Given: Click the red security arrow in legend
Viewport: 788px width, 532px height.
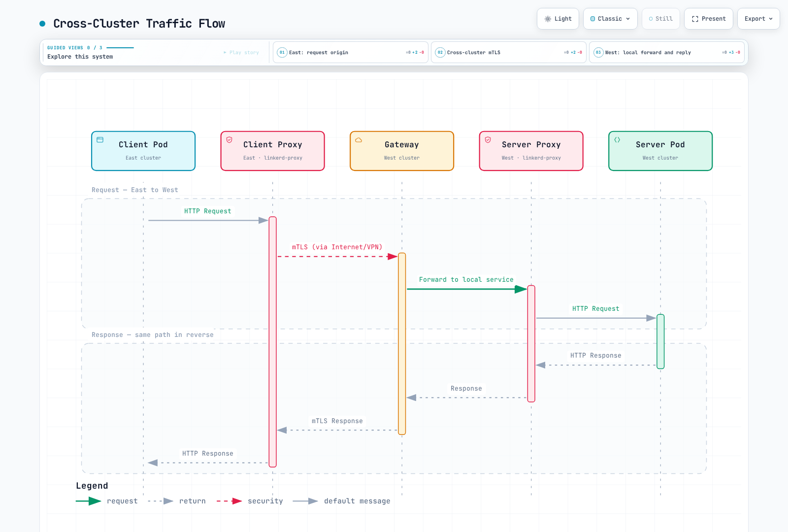Looking at the screenshot, I should pos(230,501).
